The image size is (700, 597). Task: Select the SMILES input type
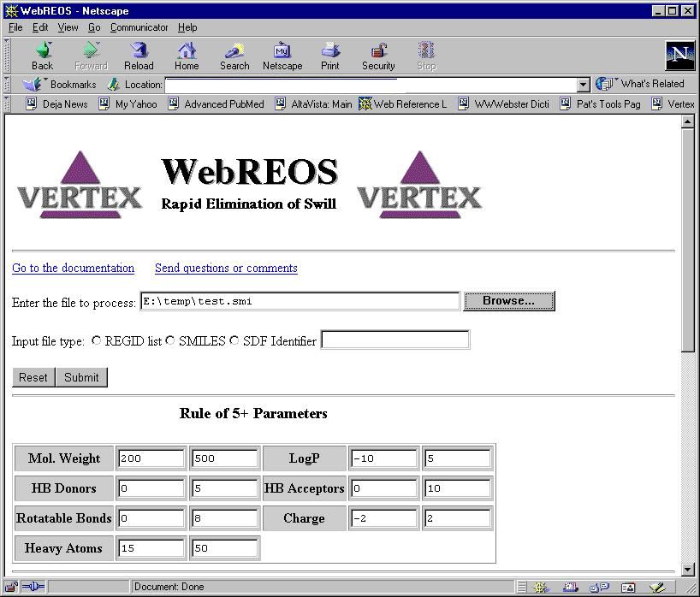point(169,340)
